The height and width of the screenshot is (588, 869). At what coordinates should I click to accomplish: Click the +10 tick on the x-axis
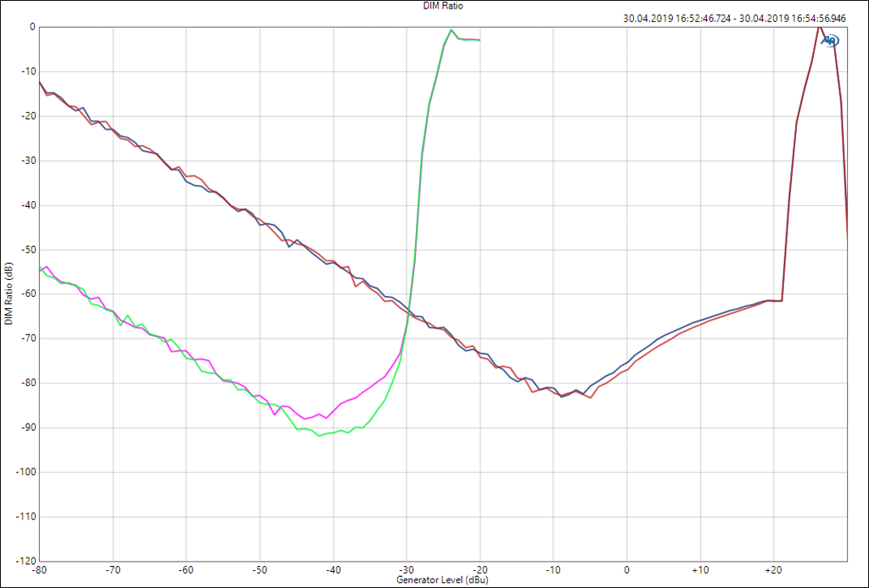[700, 569]
